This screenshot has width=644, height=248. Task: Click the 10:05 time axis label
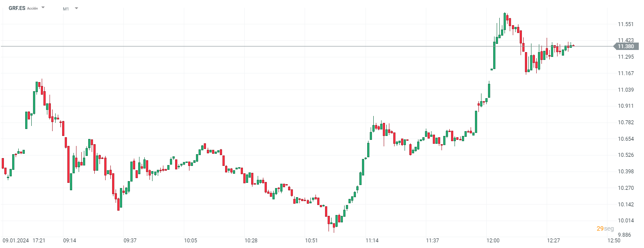click(190, 240)
